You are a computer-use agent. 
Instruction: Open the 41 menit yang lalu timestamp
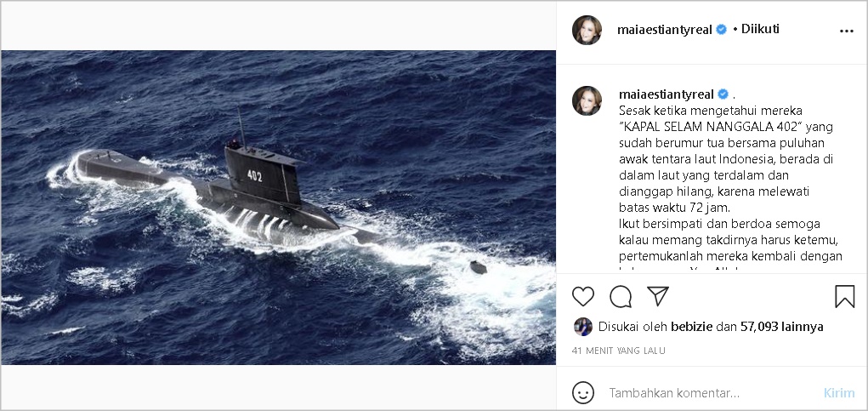[x=618, y=351]
